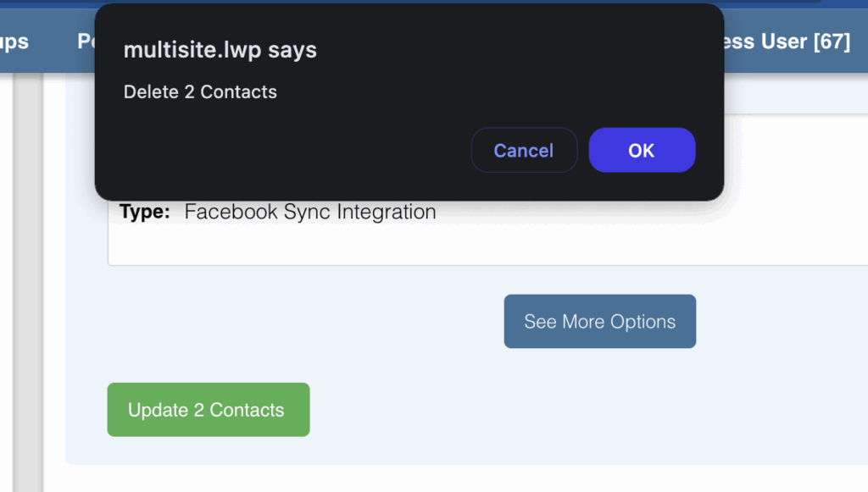The height and width of the screenshot is (492, 868).
Task: Click the gray vertical scrollbar track
Action: click(x=28, y=282)
